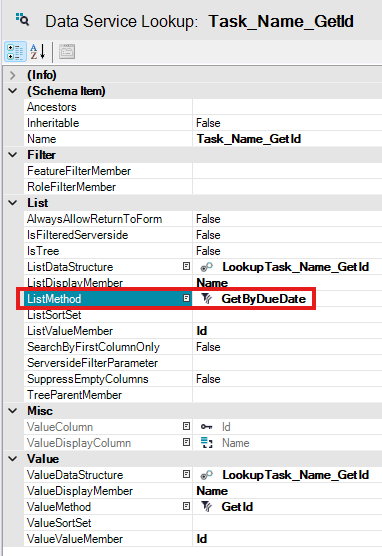Select the ValueValueMember property label
Image resolution: width=382 pixels, height=556 pixels.
pyautogui.click(x=75, y=539)
